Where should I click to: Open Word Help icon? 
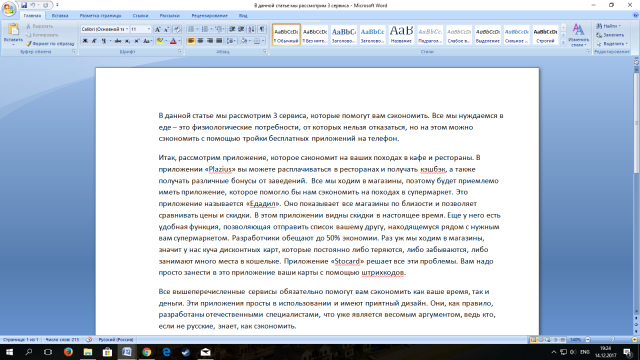click(635, 16)
